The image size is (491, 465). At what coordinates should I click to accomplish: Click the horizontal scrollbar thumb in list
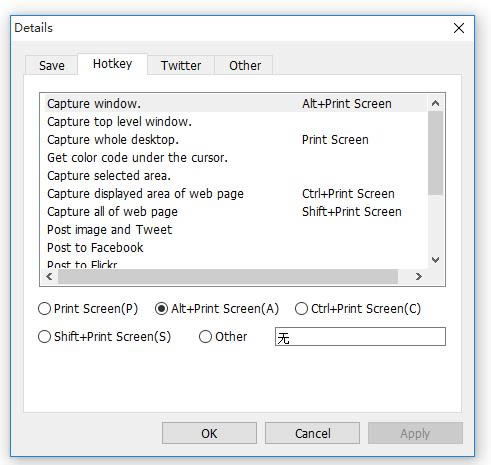click(228, 276)
